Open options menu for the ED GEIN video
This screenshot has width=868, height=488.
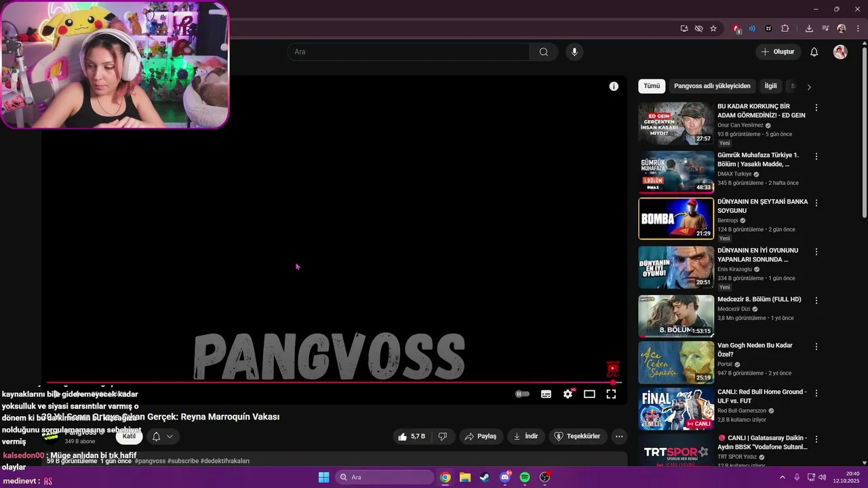816,108
